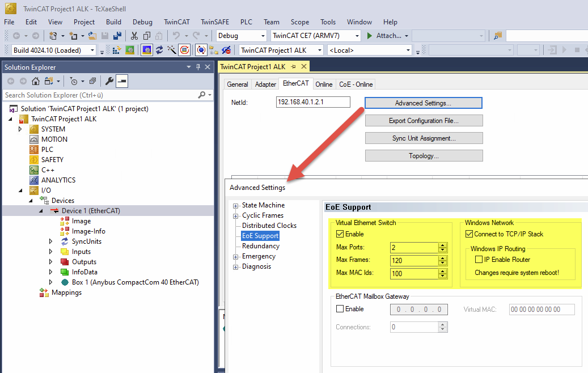Click Sync Unit Assignment... button
The width and height of the screenshot is (588, 373).
pyautogui.click(x=424, y=138)
